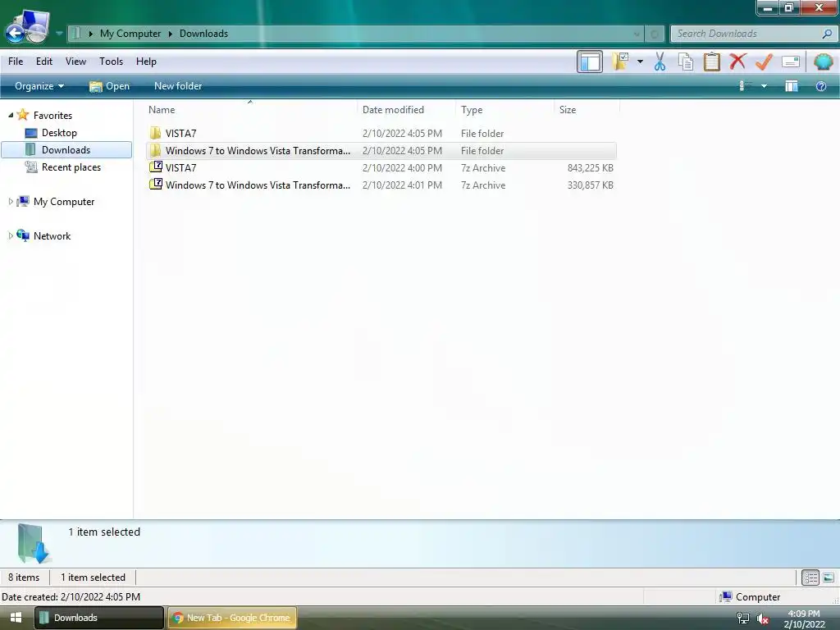Refresh the Downloads folder view
The image size is (840, 630).
[x=654, y=34]
